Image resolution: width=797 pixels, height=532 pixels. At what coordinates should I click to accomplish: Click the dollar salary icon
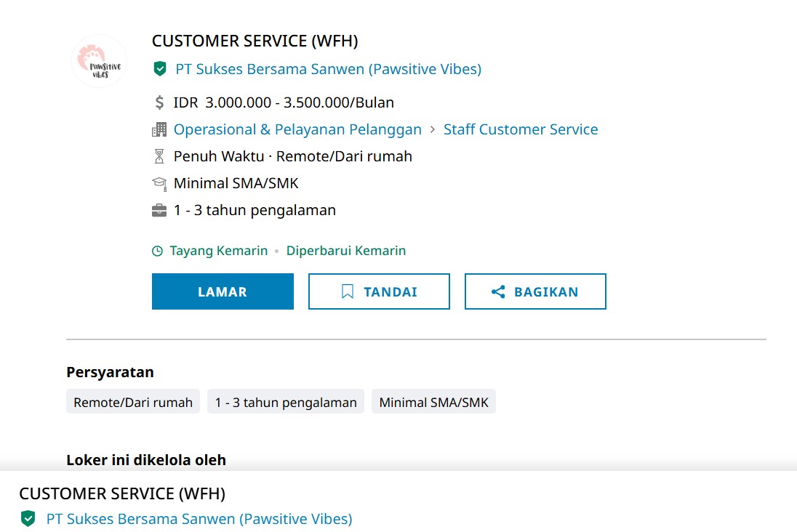[x=159, y=102]
